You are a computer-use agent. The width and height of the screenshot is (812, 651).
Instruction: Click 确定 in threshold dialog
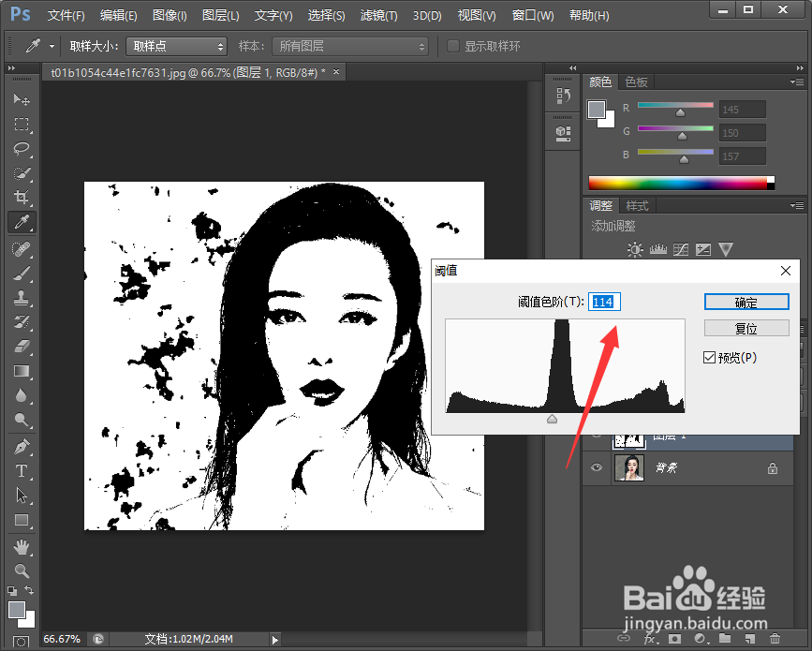(x=746, y=302)
